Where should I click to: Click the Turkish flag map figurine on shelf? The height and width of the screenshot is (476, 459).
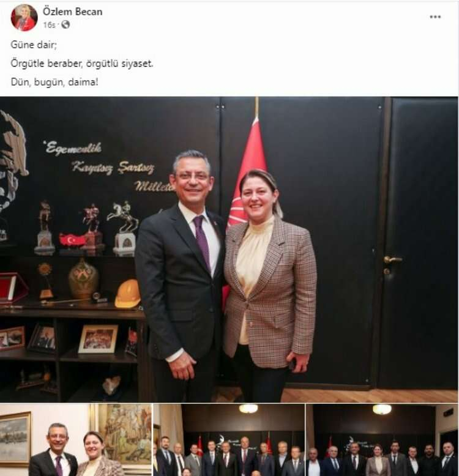72,240
